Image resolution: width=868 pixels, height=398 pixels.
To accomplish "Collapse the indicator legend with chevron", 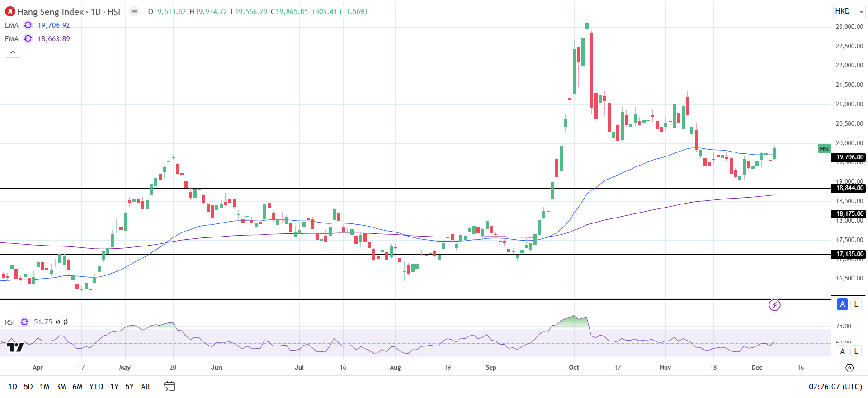I will tap(13, 52).
